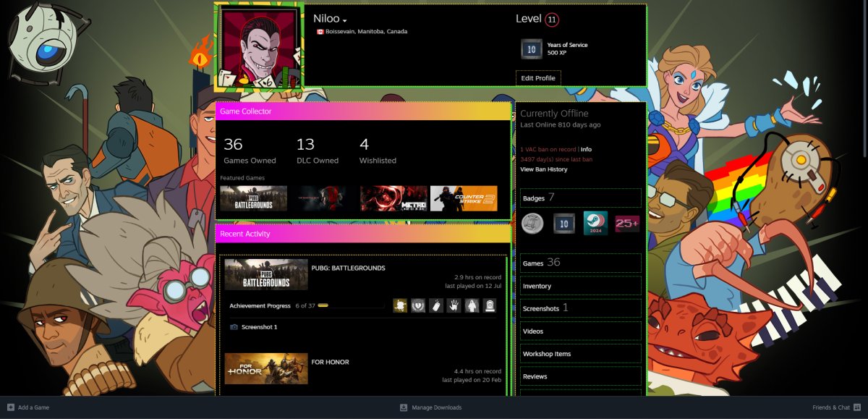
Task: Click the PUBG: BATTLEGROUNDS title text
Action: coord(348,268)
